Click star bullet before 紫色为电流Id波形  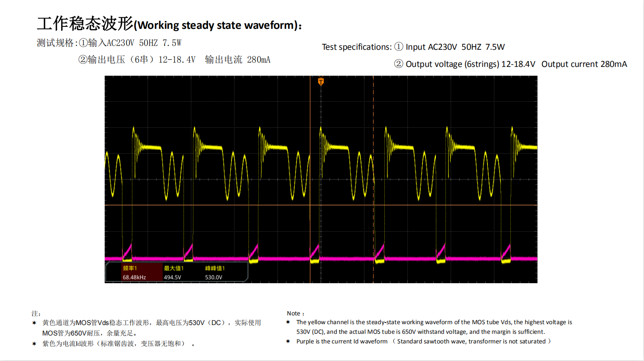[x=34, y=344]
